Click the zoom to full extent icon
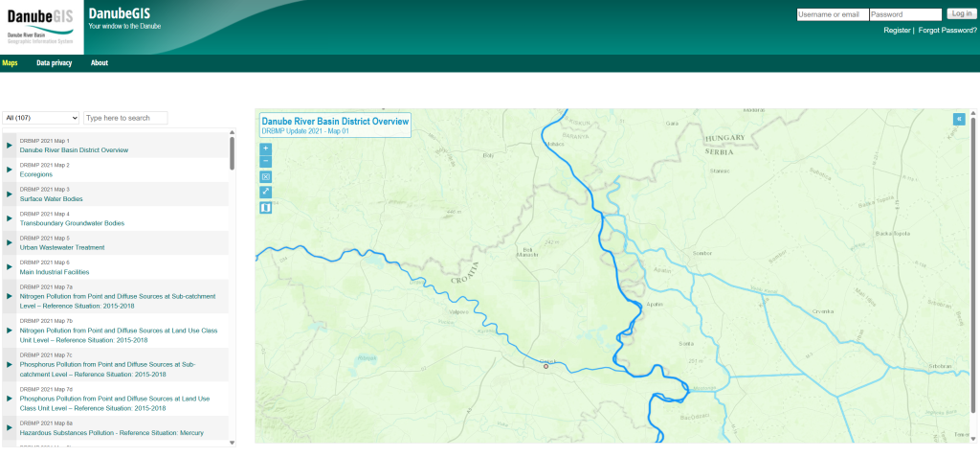This screenshot has height=457, width=980. [x=266, y=177]
